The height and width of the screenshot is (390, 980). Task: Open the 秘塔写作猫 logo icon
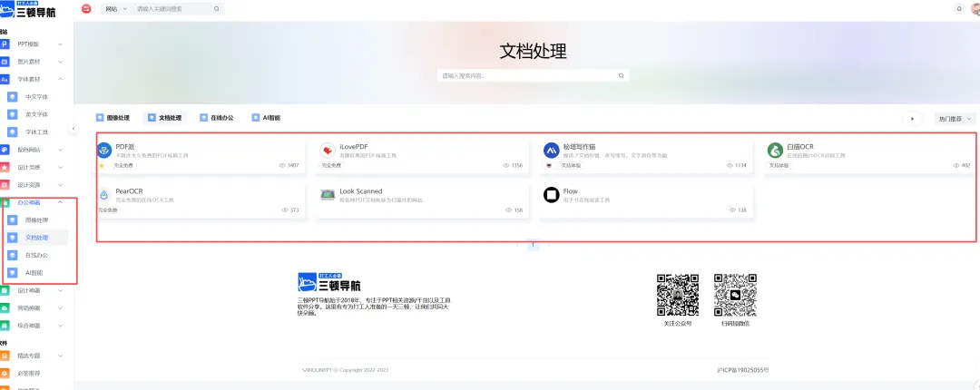click(552, 150)
